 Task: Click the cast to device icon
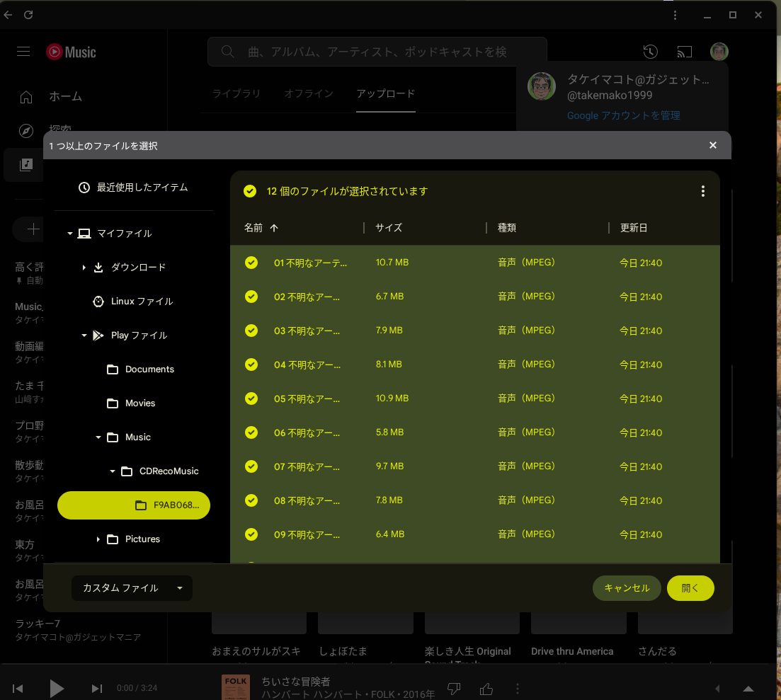click(x=684, y=52)
